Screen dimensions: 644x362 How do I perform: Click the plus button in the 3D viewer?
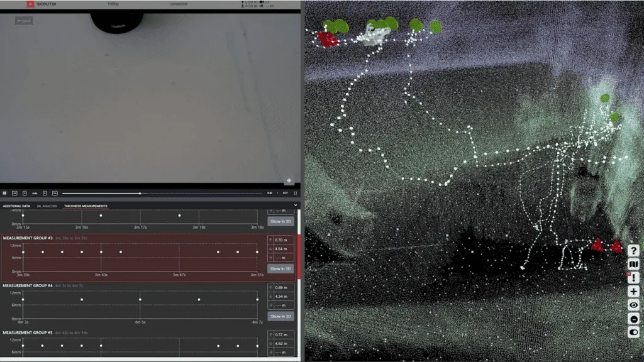tap(633, 292)
